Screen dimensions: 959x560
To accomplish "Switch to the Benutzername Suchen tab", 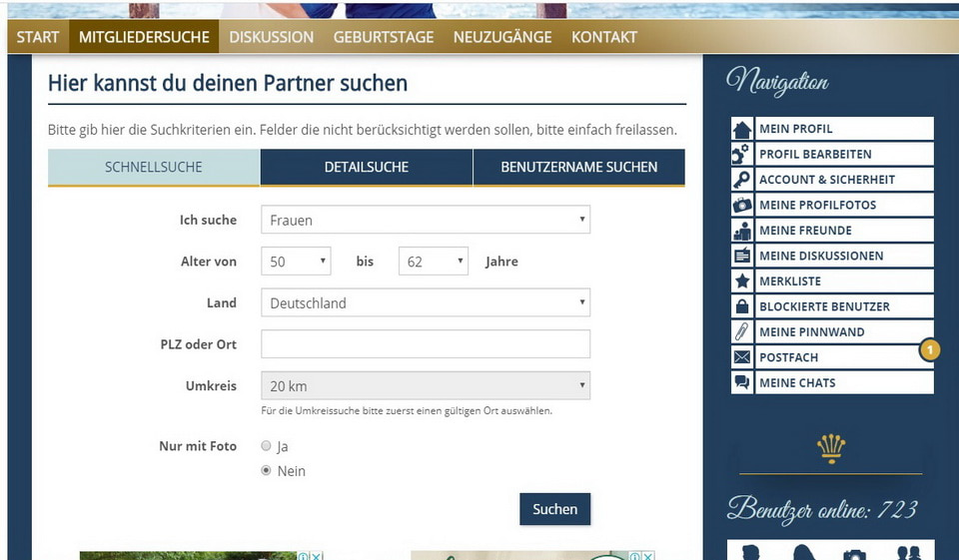I will (578, 168).
